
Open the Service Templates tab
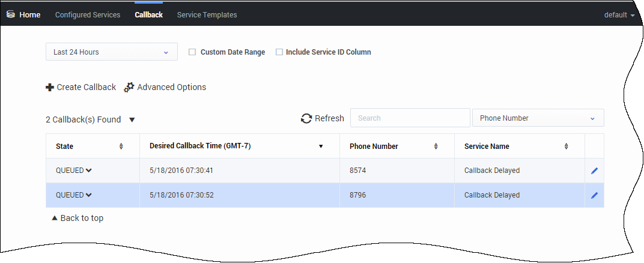(x=207, y=15)
